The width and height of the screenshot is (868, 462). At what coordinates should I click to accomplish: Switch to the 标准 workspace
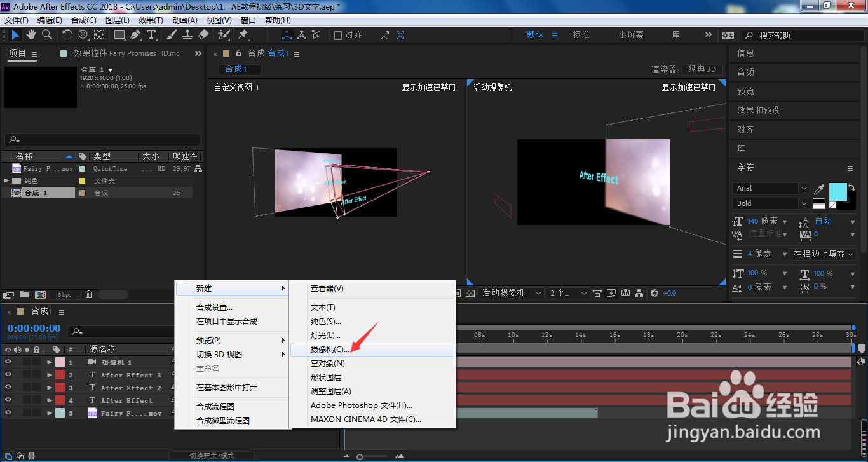click(x=581, y=35)
